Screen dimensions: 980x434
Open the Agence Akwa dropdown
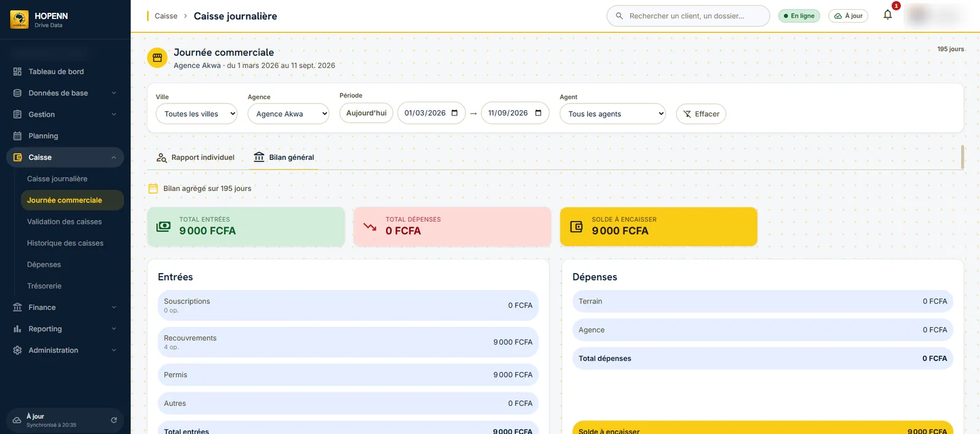(x=288, y=114)
